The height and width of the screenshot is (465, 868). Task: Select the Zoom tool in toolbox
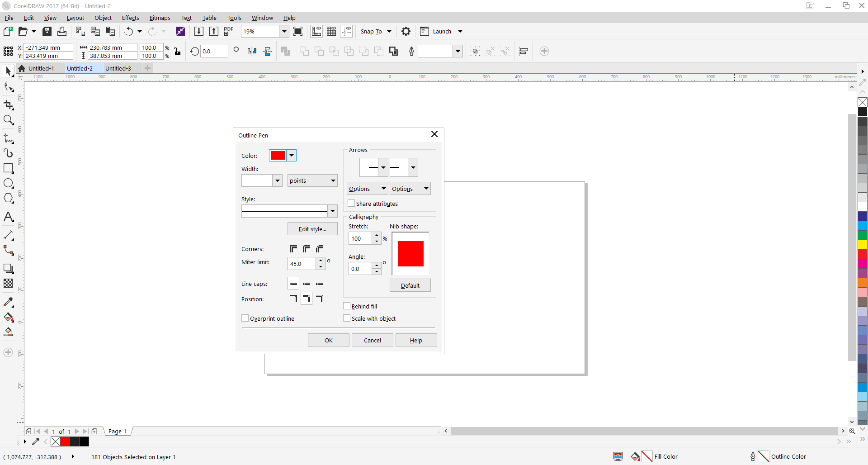8,120
